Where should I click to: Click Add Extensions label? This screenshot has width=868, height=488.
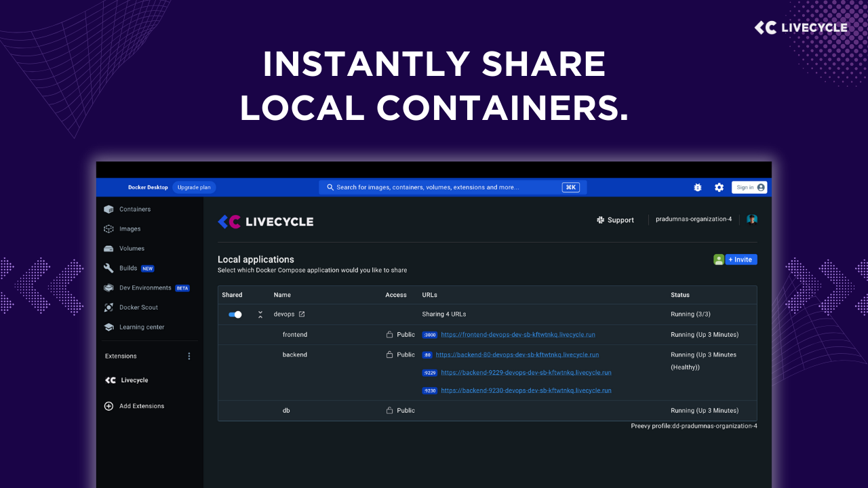(142, 406)
